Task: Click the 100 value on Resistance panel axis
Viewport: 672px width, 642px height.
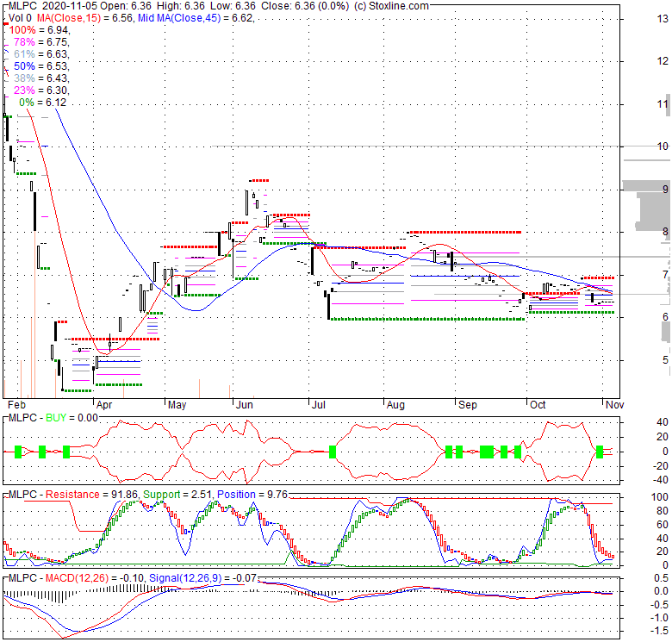Action: (660, 497)
